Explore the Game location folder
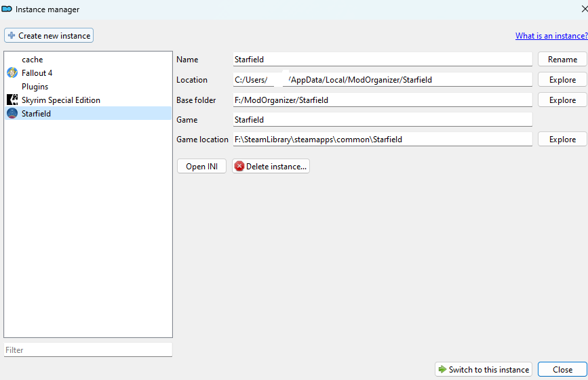The width and height of the screenshot is (588, 380). (x=562, y=139)
